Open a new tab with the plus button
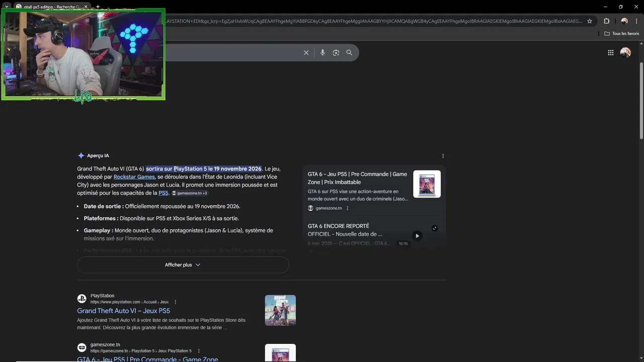 (98, 7)
